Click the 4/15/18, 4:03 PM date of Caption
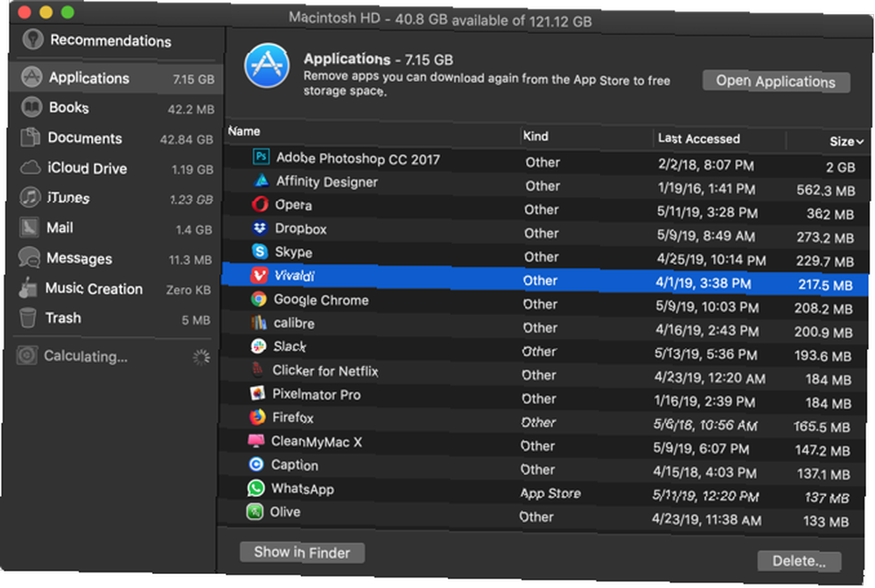Viewport: 875px width, 588px height. [704, 472]
